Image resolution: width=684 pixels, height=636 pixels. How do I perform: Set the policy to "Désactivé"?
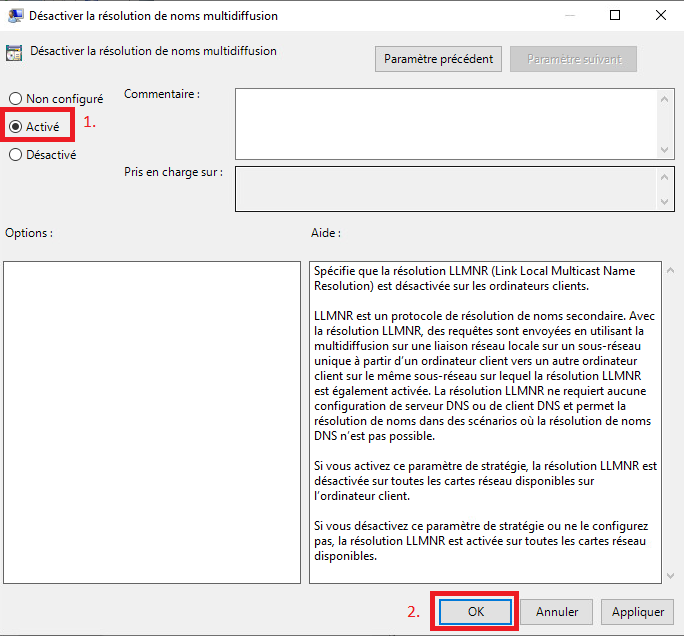[16, 155]
